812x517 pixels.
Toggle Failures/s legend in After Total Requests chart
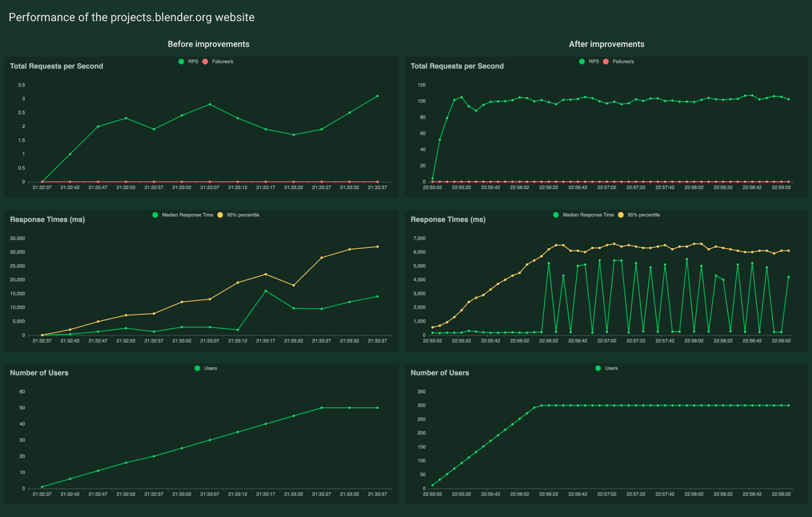click(618, 62)
